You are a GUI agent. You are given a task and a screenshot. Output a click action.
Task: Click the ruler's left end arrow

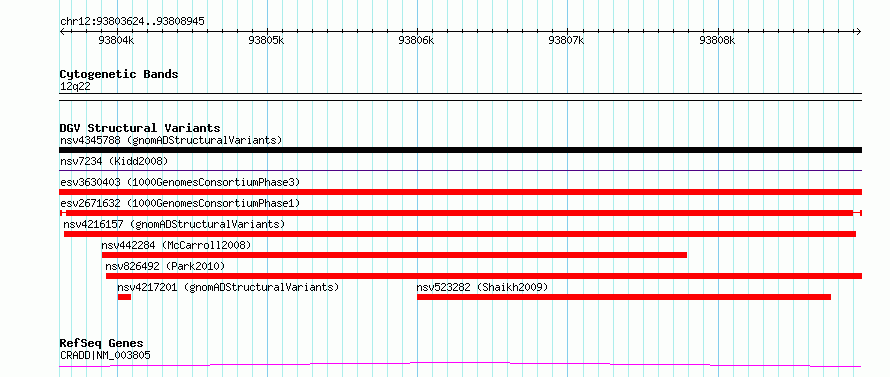63,31
